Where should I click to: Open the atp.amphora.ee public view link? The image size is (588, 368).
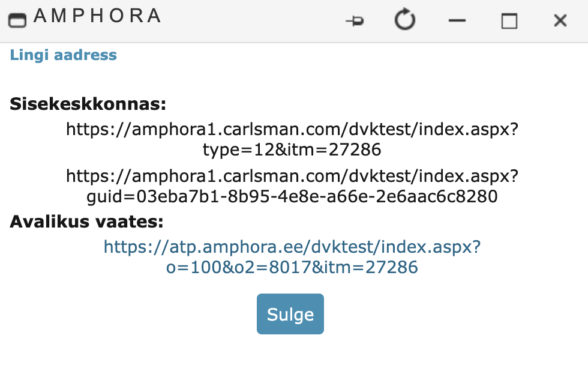pos(292,247)
